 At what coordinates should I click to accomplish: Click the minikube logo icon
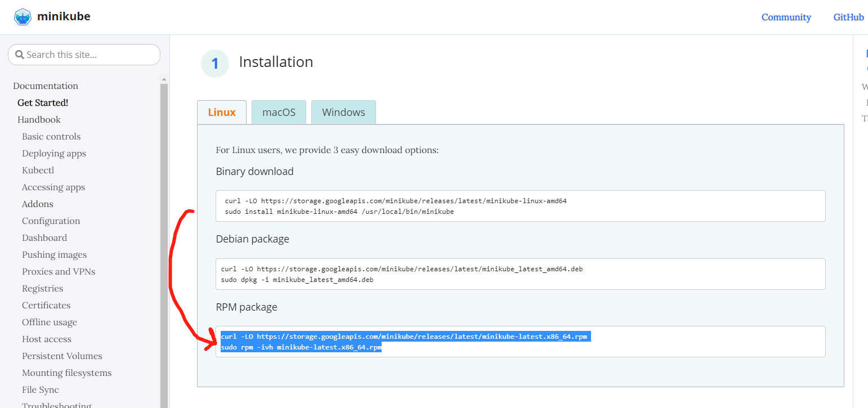[23, 17]
